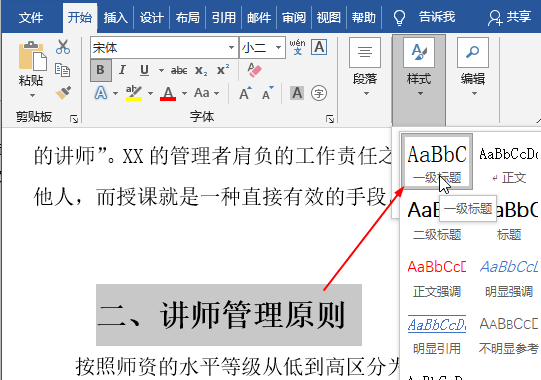This screenshot has height=380, width=541.
Task: Apply the 二级标题 style
Action: point(437,221)
